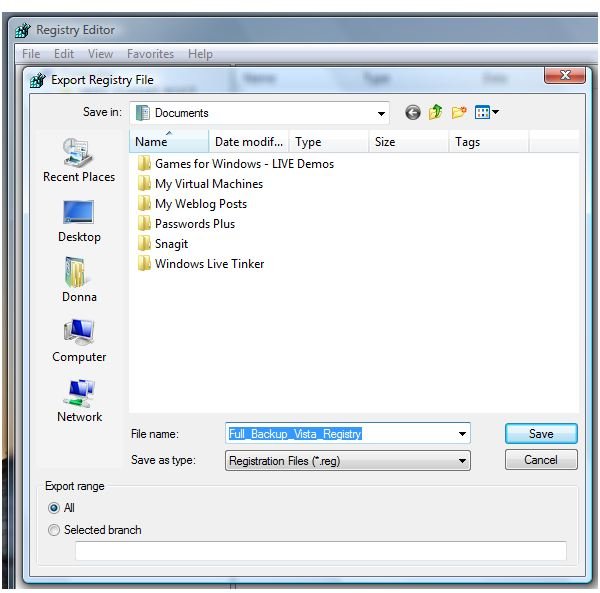Viewport: 600px width, 593px height.
Task: Select Windows Live Tinker folder
Action: click(x=201, y=264)
